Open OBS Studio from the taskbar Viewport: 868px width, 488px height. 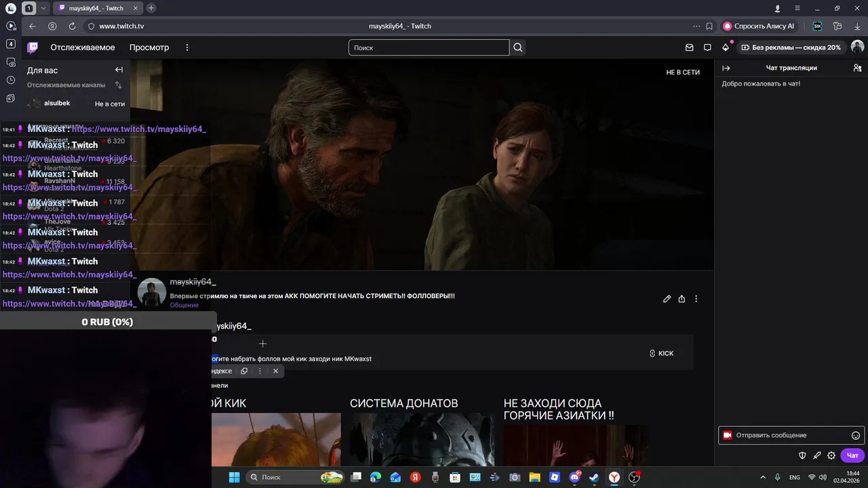(634, 477)
